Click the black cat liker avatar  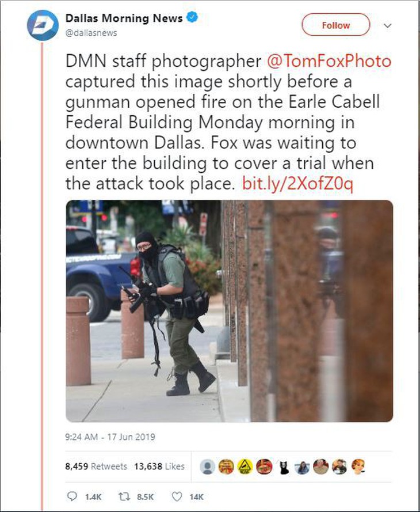283,467
